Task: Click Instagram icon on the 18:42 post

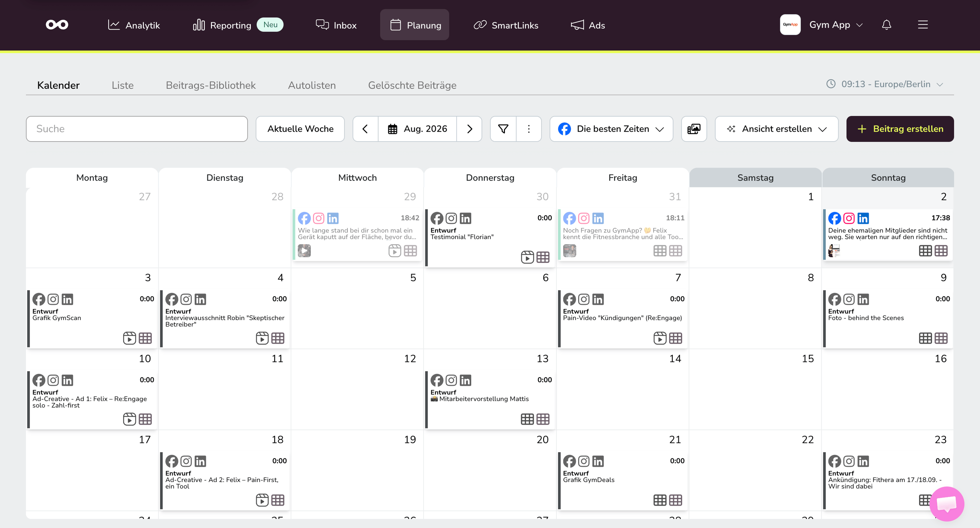Action: (x=318, y=218)
